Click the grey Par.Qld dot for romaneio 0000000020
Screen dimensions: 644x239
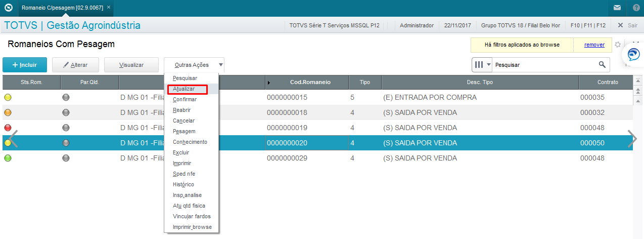66,143
